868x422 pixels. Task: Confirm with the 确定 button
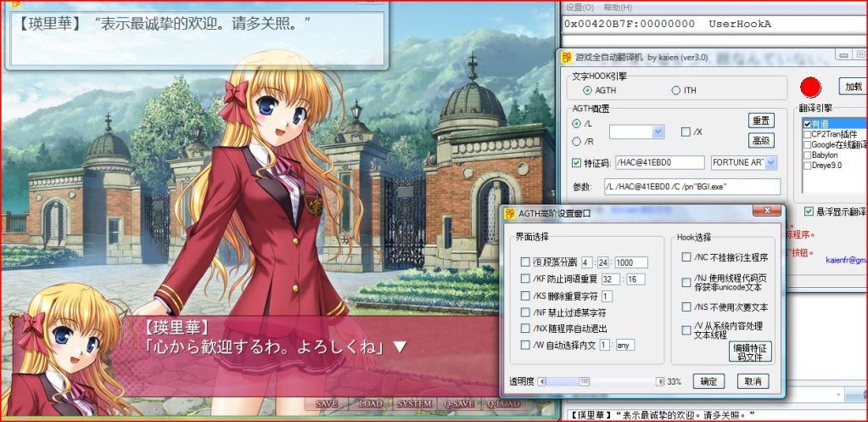point(709,381)
